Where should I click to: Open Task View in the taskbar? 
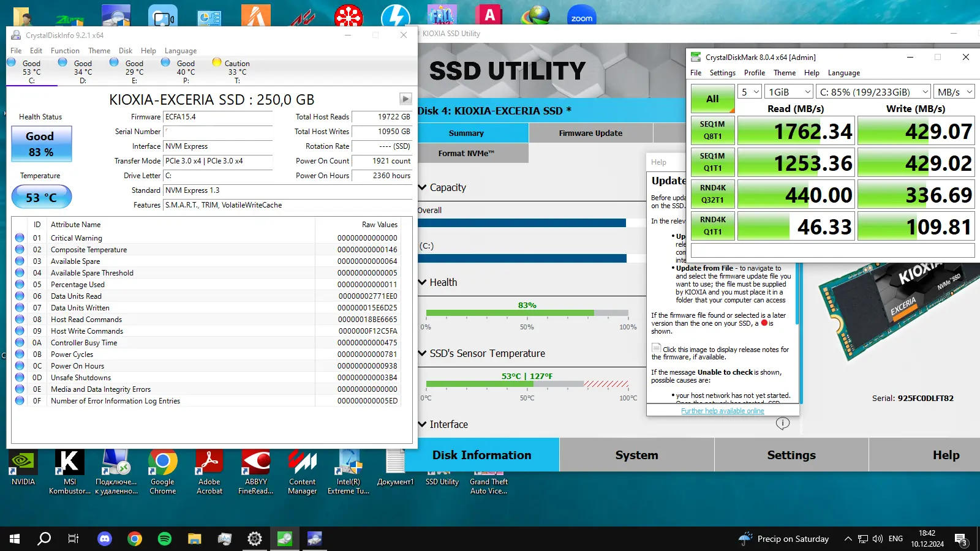click(x=73, y=539)
